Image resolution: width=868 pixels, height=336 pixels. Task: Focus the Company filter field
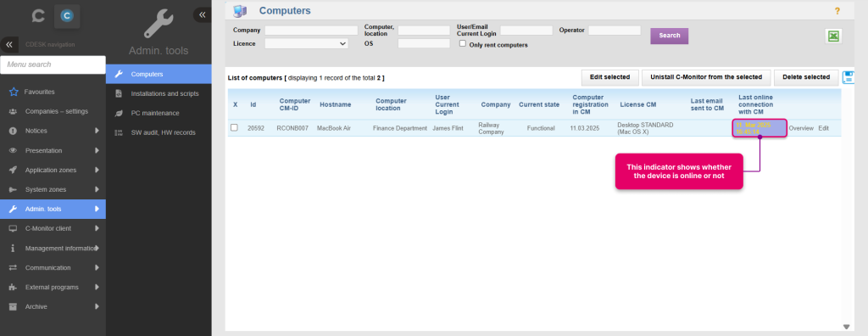coord(311,31)
